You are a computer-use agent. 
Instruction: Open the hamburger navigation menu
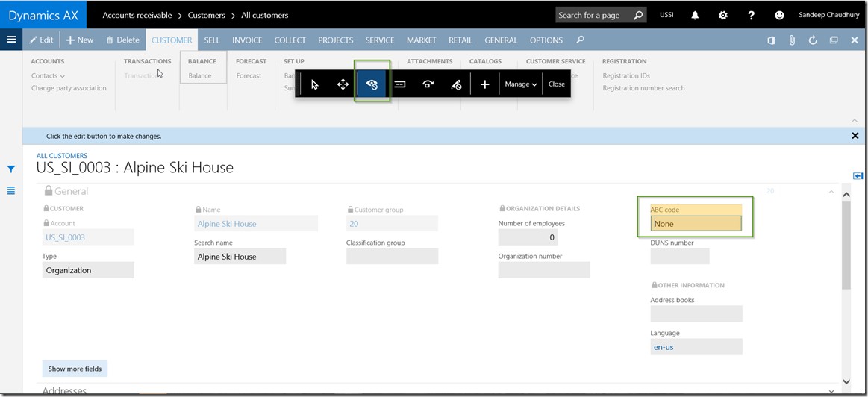point(11,40)
